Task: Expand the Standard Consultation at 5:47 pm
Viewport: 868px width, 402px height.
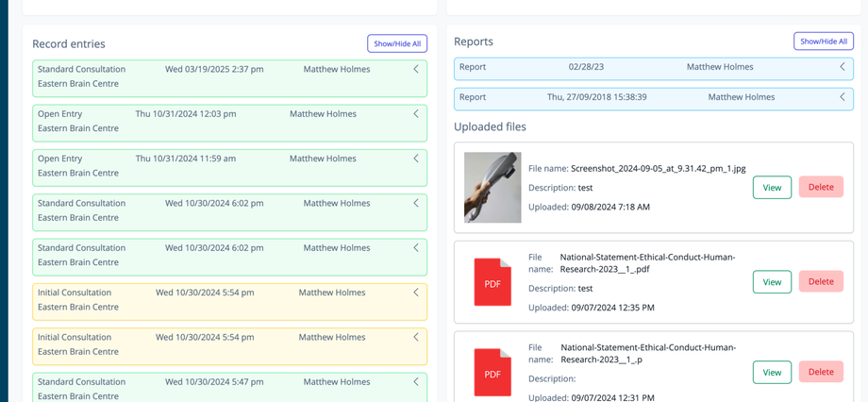Action: 416,382
